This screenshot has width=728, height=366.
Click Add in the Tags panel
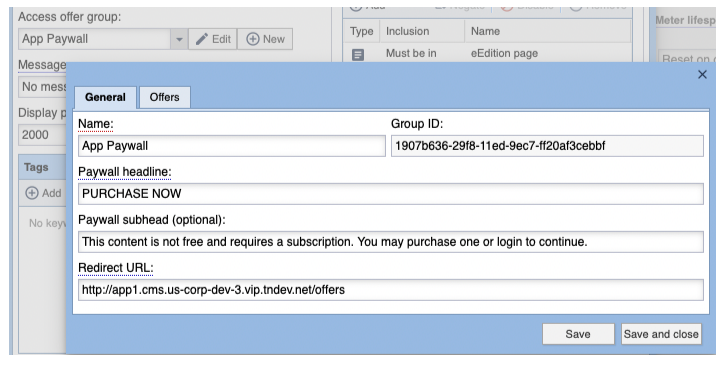(43, 193)
